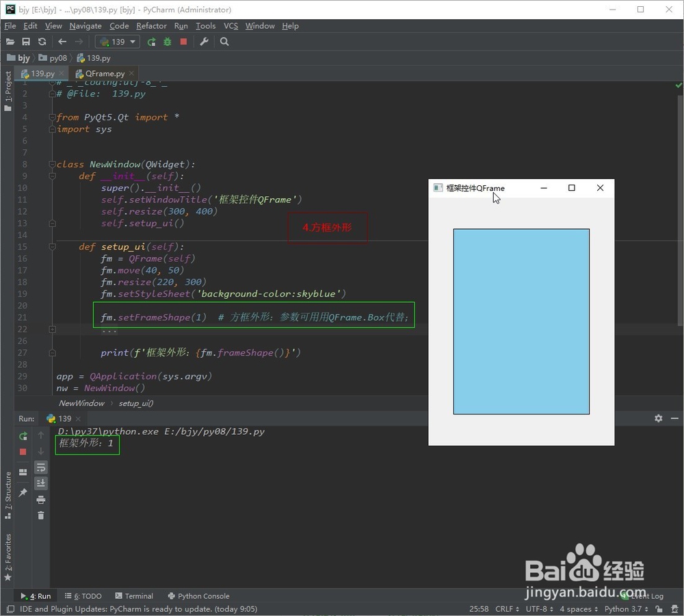Click the restore layout icon in Run panel

click(x=23, y=472)
